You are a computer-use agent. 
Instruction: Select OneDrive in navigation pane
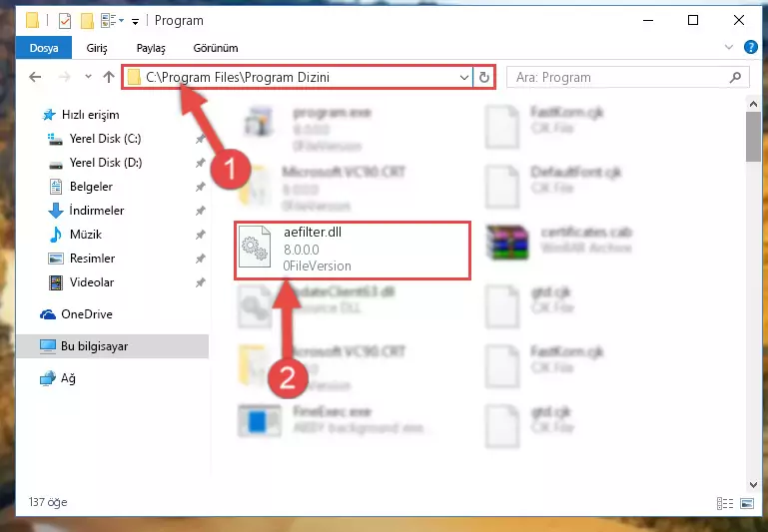coord(76,314)
